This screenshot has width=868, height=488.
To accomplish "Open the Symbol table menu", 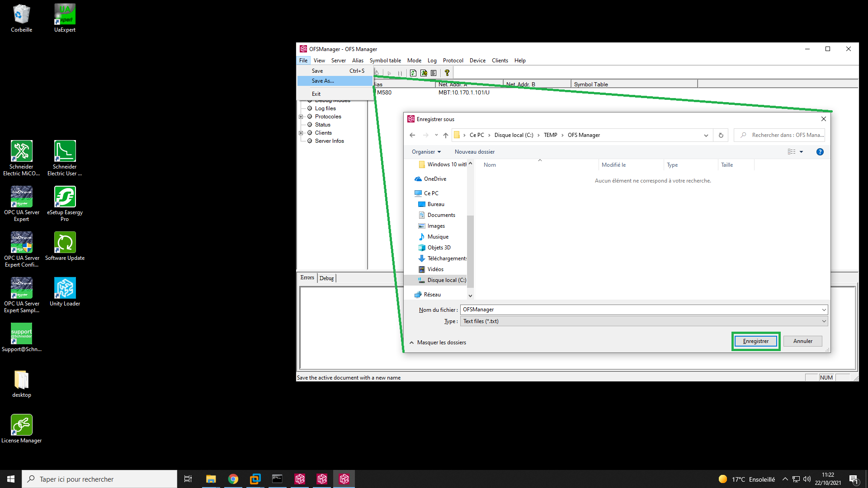I will tap(385, 61).
